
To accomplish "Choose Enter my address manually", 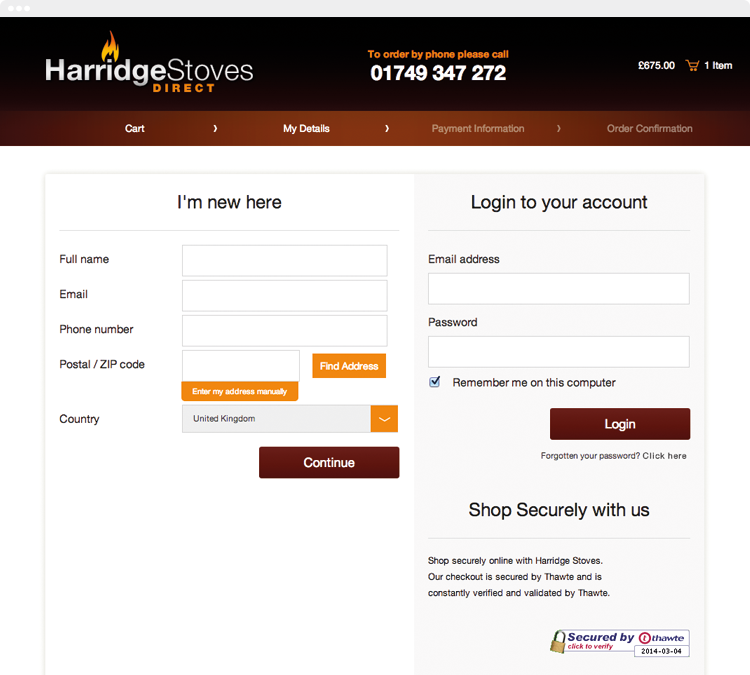I will [x=240, y=391].
